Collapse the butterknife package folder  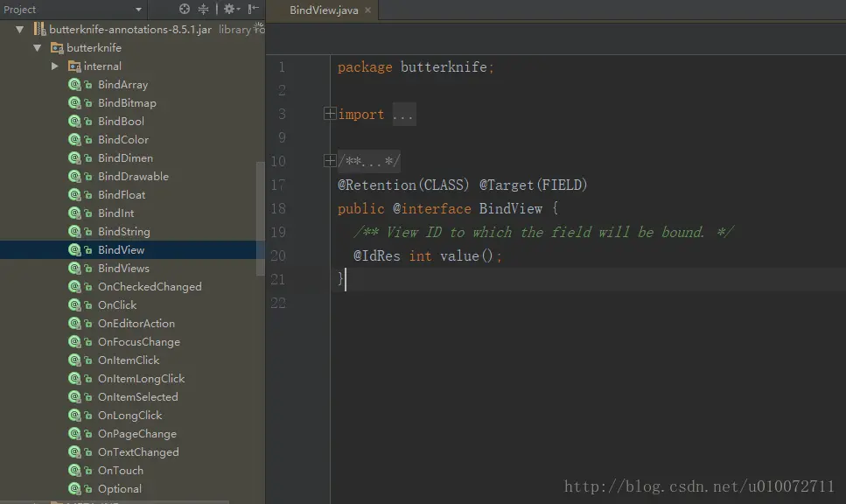(38, 47)
